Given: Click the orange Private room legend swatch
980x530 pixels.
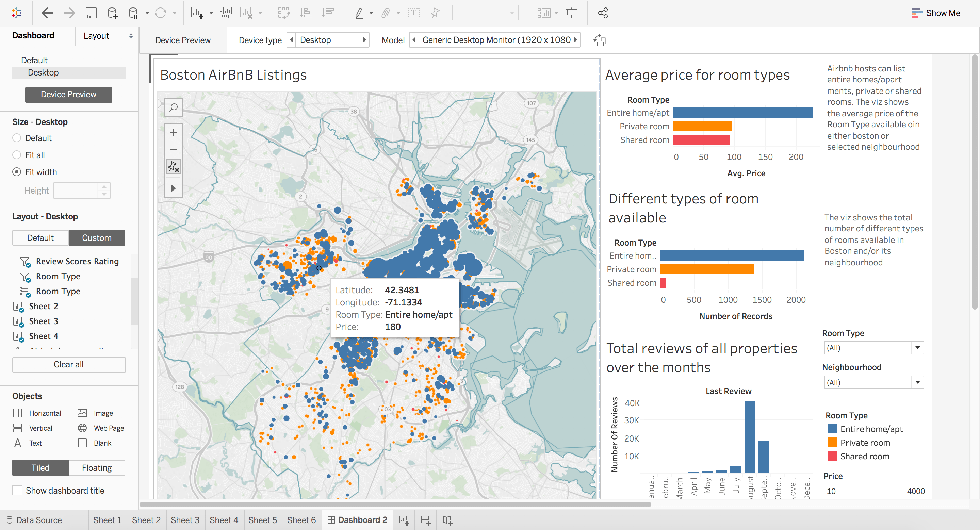Looking at the screenshot, I should (x=832, y=442).
